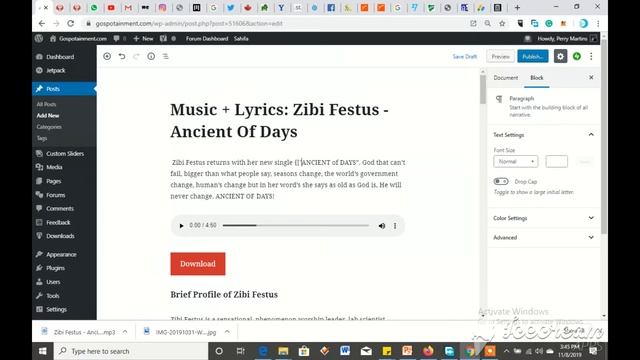Switch to the Document tab
Image resolution: width=640 pixels, height=360 pixels.
505,78
